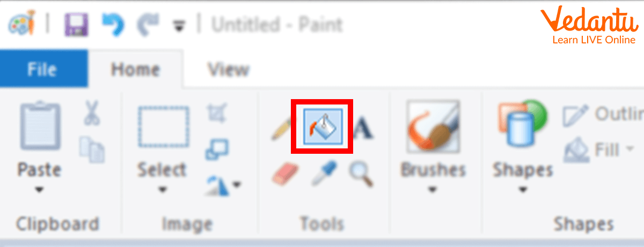The image size is (644, 247).
Task: Expand the Select dropdown arrow
Action: click(162, 189)
